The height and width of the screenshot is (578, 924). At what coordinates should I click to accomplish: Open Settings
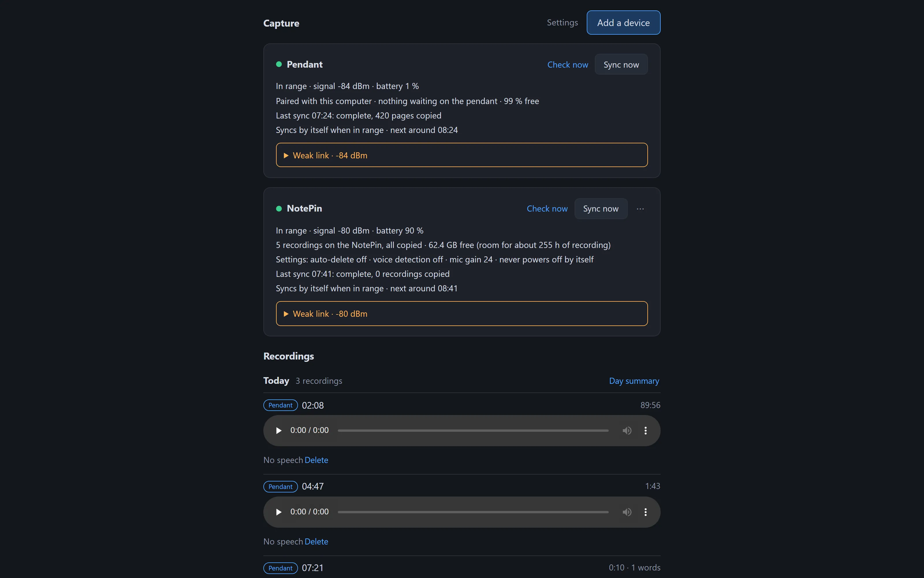pos(562,23)
